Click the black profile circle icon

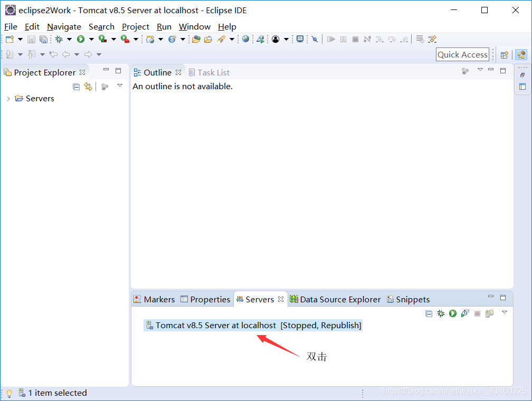tap(275, 40)
